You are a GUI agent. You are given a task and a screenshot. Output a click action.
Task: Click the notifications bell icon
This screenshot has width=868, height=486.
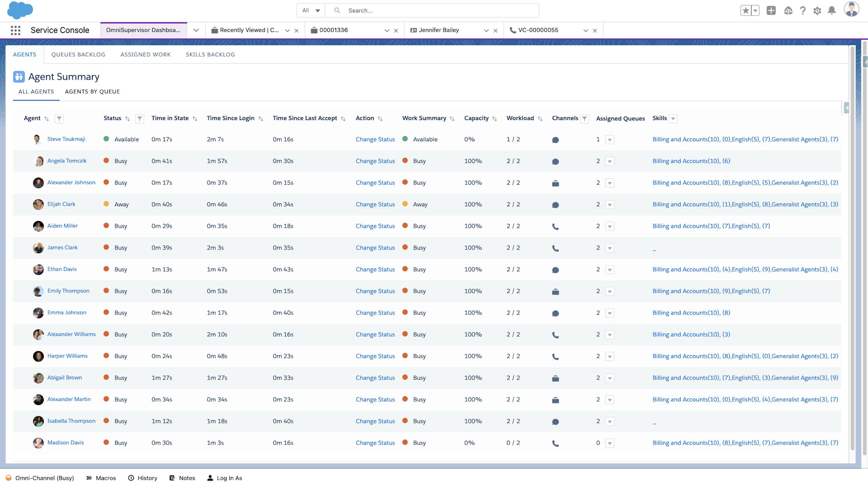coord(831,11)
